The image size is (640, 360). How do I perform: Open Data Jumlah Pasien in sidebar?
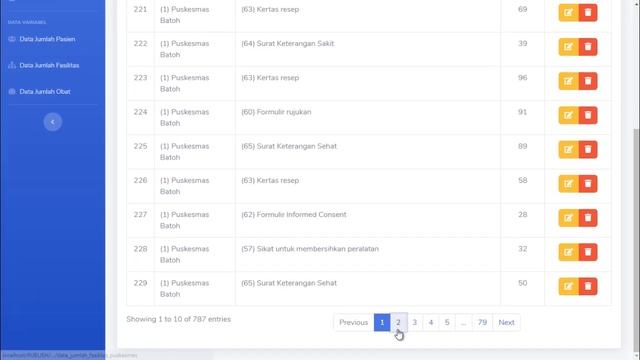tap(42, 39)
